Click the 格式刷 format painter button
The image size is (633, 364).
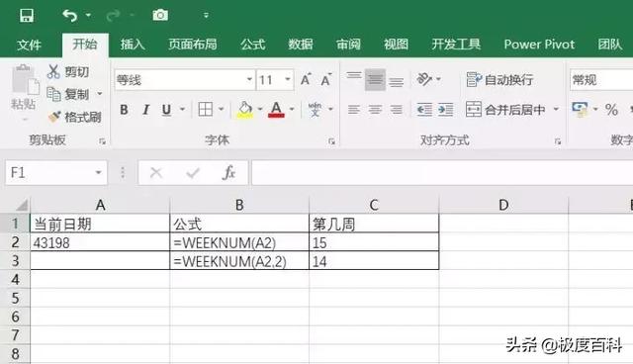pos(74,117)
